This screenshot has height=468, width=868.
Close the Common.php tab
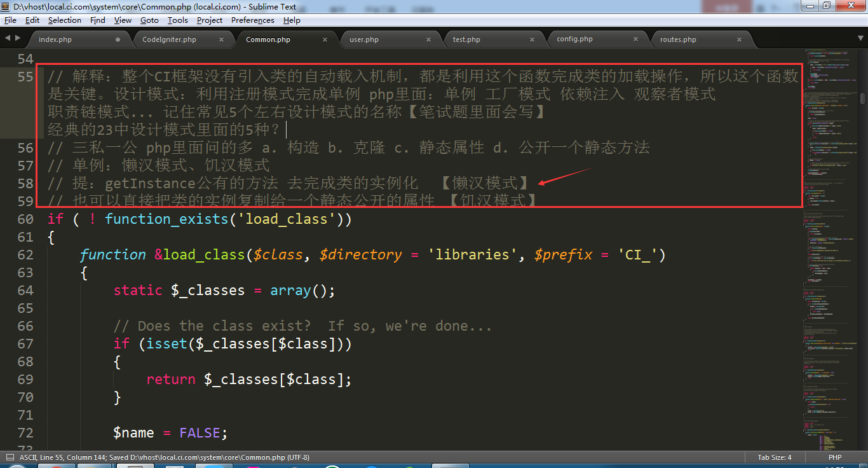point(325,39)
